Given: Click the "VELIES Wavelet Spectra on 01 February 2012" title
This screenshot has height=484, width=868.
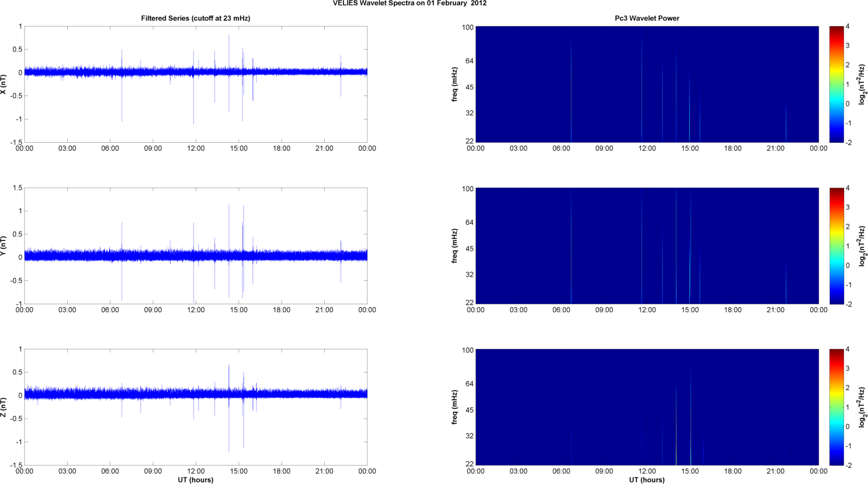Looking at the screenshot, I should (410, 3).
